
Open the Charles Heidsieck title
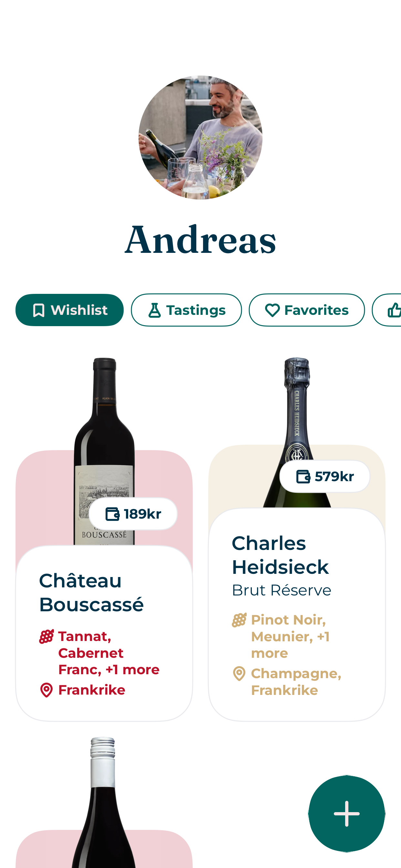click(x=280, y=555)
